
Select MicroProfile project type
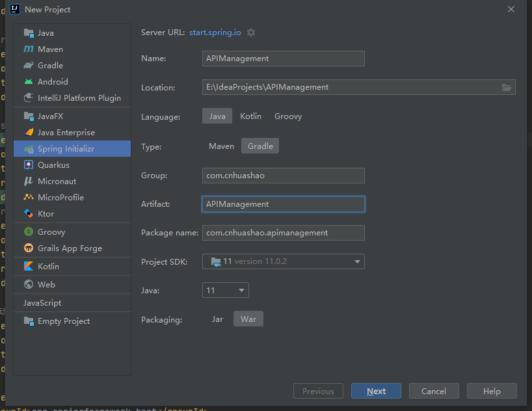pos(72,197)
